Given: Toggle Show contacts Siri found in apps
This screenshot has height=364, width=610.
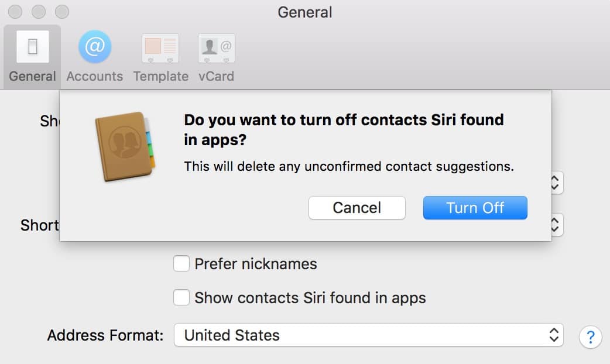Looking at the screenshot, I should coord(181,298).
